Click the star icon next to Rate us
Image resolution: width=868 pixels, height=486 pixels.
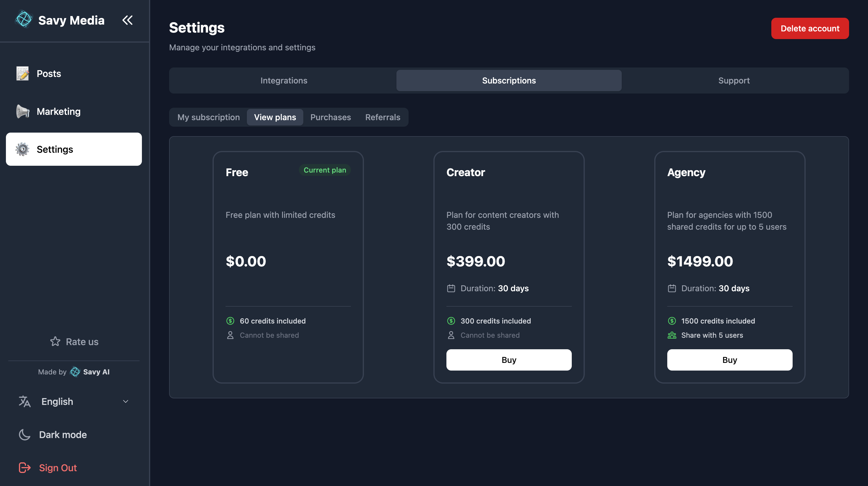[55, 342]
